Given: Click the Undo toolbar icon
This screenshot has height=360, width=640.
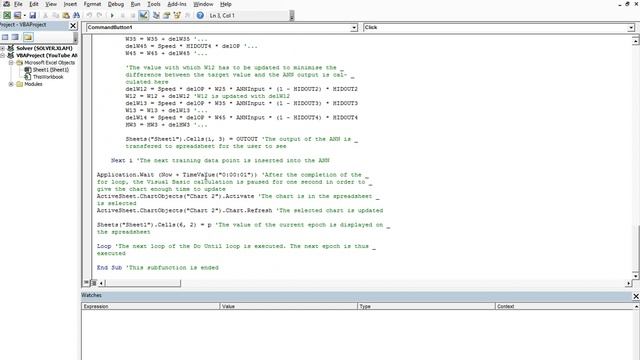Looking at the screenshot, I should 89,16.
